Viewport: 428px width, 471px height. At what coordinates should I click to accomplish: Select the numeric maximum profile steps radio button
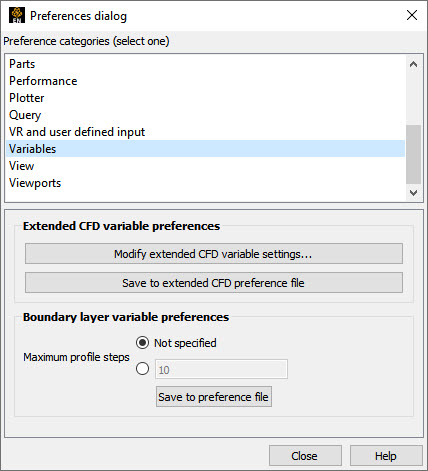[142, 369]
